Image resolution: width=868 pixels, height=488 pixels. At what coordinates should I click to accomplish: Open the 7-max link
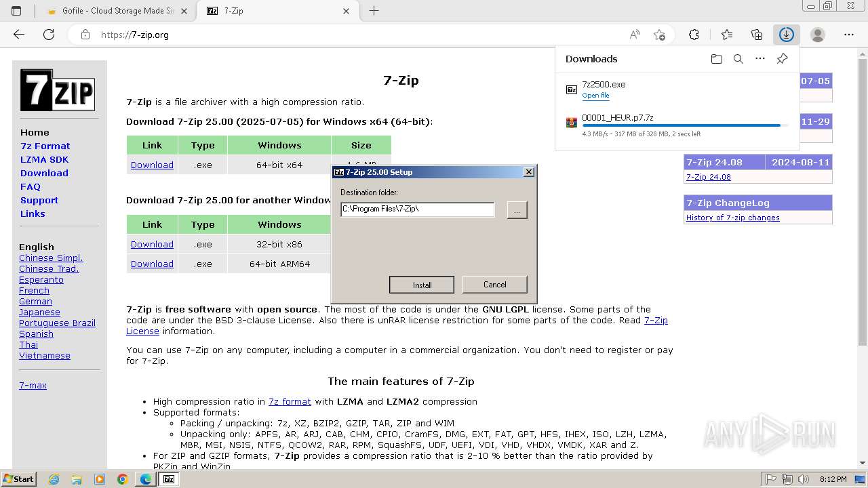33,385
